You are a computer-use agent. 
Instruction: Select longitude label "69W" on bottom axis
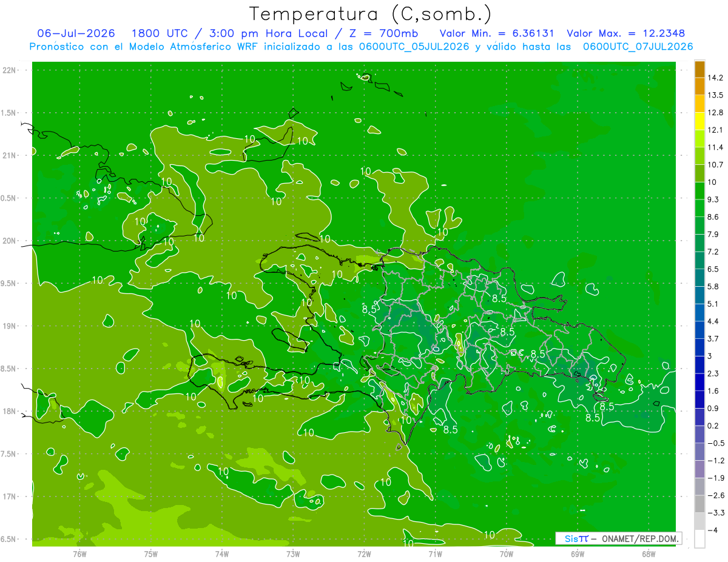point(578,554)
